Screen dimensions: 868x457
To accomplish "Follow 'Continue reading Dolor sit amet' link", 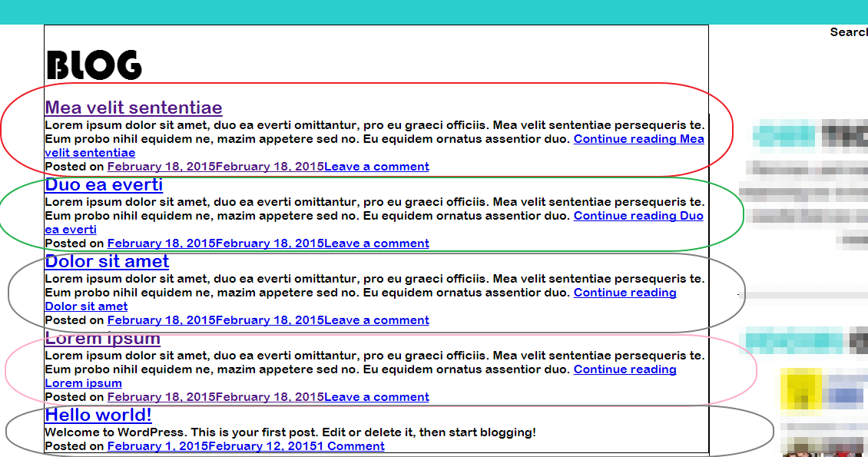I will coord(625,293).
